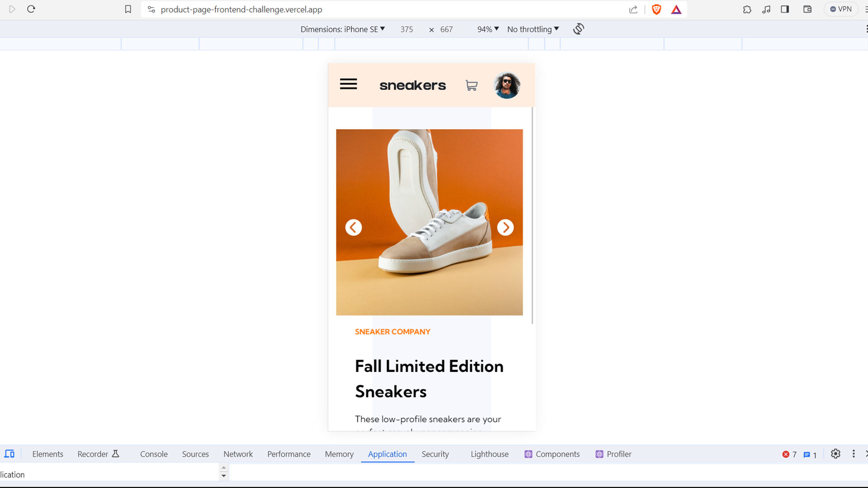Rotate device orientation icon
Image resolution: width=868 pixels, height=488 pixels.
coord(579,29)
